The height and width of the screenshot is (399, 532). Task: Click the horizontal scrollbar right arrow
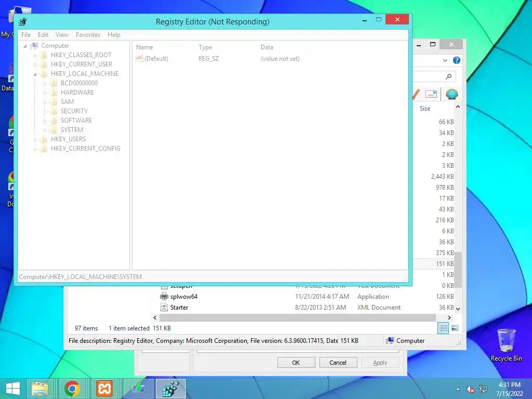(449, 318)
